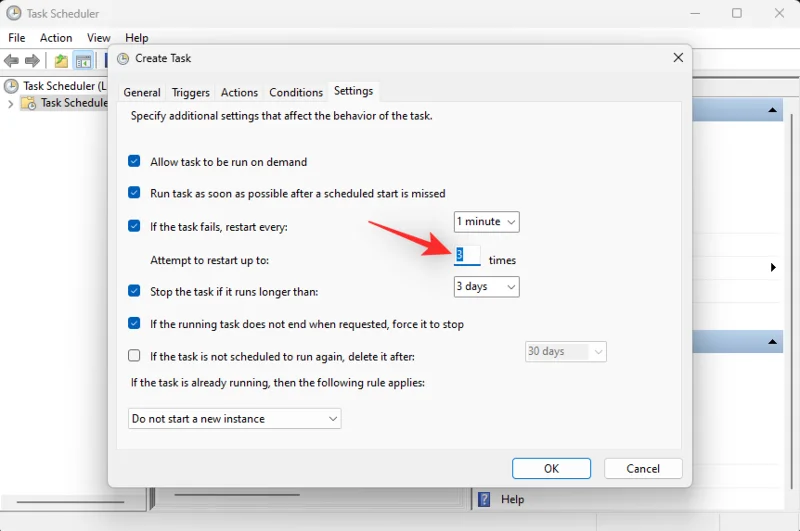This screenshot has height=531, width=800.
Task: Open Do not start a new instance dropdown
Action: pos(234,419)
